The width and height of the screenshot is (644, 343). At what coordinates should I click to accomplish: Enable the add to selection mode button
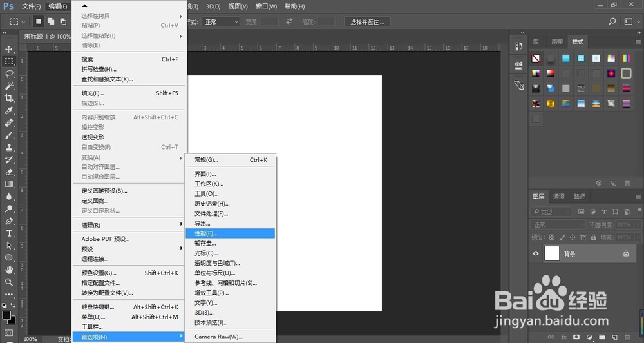[x=51, y=21]
